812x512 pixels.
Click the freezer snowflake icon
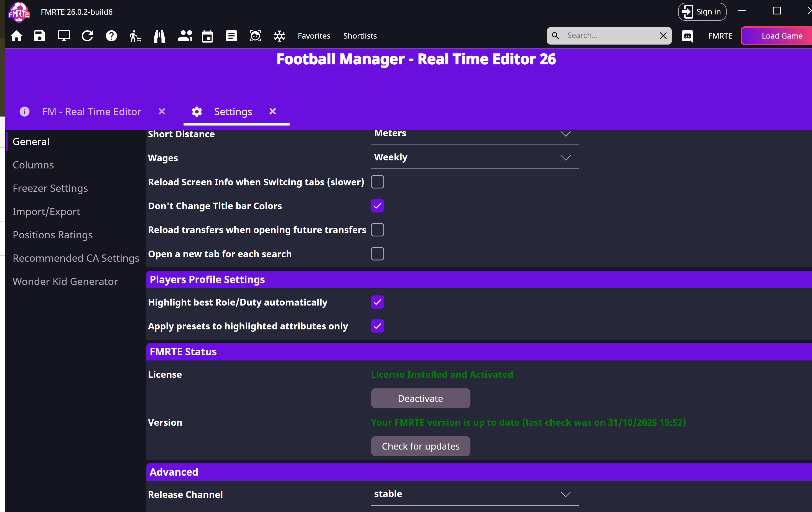[279, 36]
